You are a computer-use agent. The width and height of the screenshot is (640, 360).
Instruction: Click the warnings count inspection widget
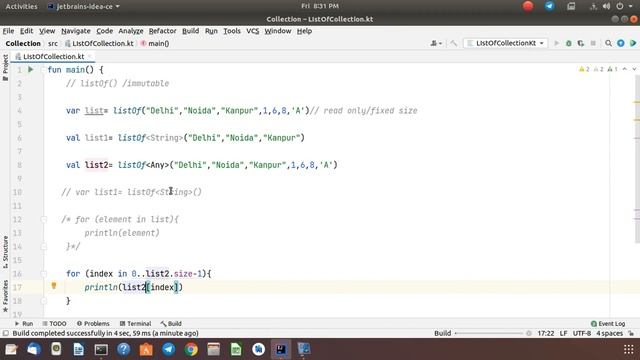tap(598, 69)
